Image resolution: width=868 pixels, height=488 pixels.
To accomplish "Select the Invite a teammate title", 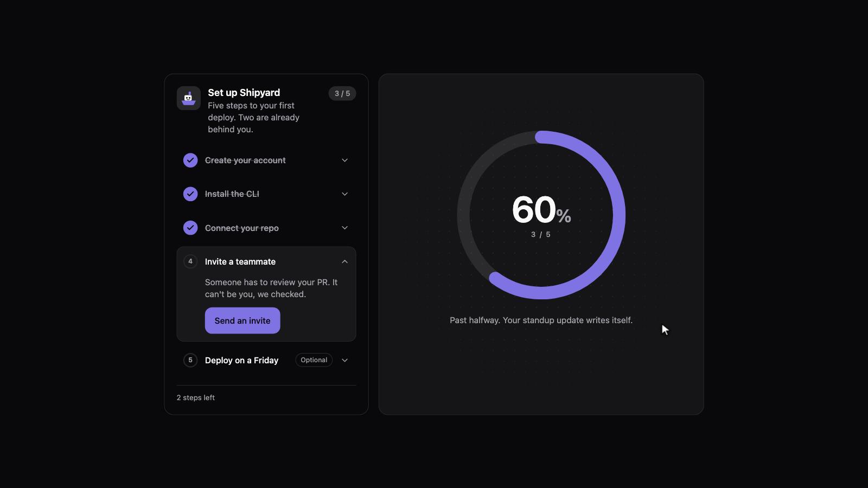I will 240,261.
